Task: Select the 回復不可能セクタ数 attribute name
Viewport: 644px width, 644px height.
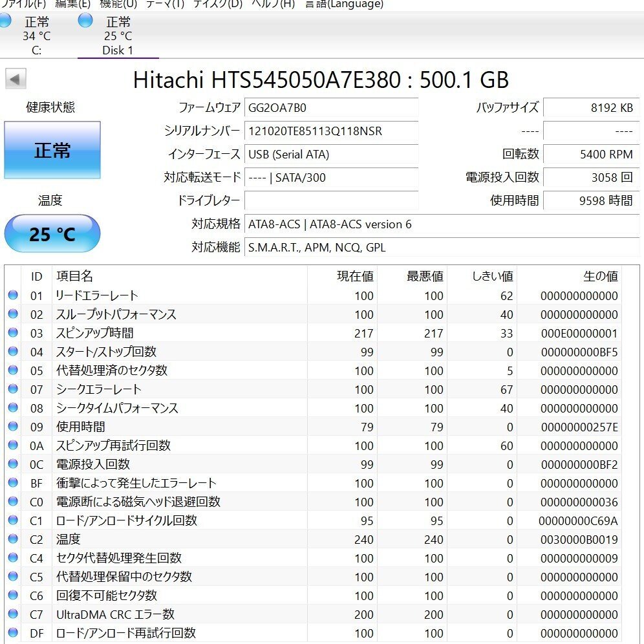Action: (107, 595)
